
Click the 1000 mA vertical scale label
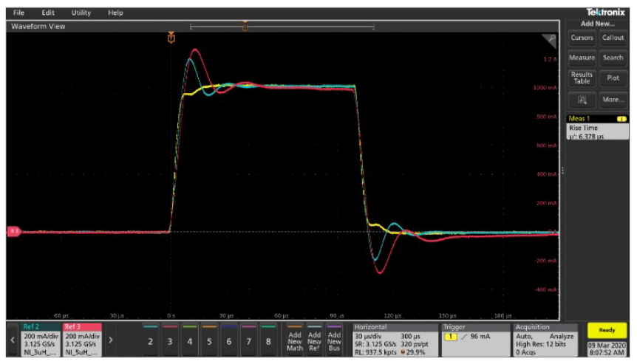[545, 88]
